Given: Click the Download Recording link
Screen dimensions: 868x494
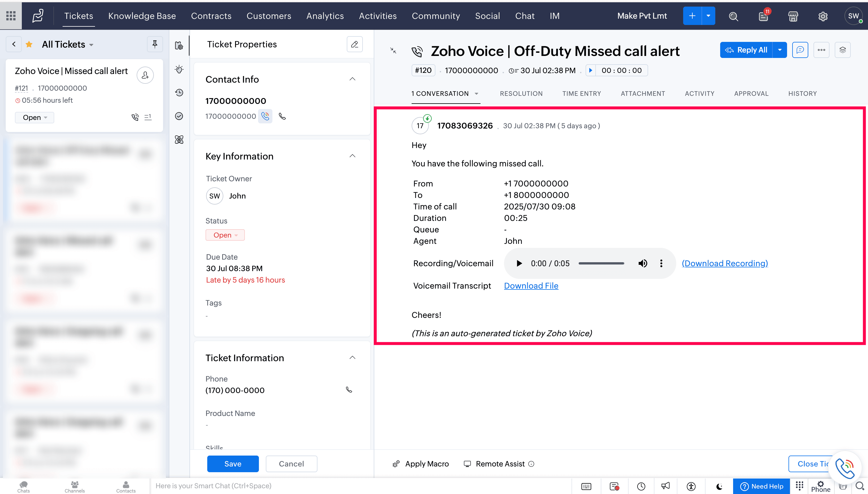Looking at the screenshot, I should [725, 263].
